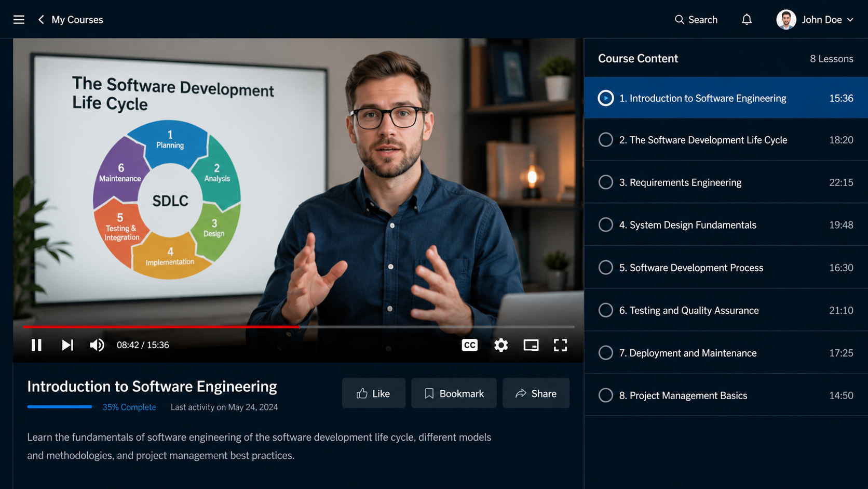This screenshot has height=489, width=868.
Task: Click the 21:10 duration of lesson 6
Action: click(841, 311)
